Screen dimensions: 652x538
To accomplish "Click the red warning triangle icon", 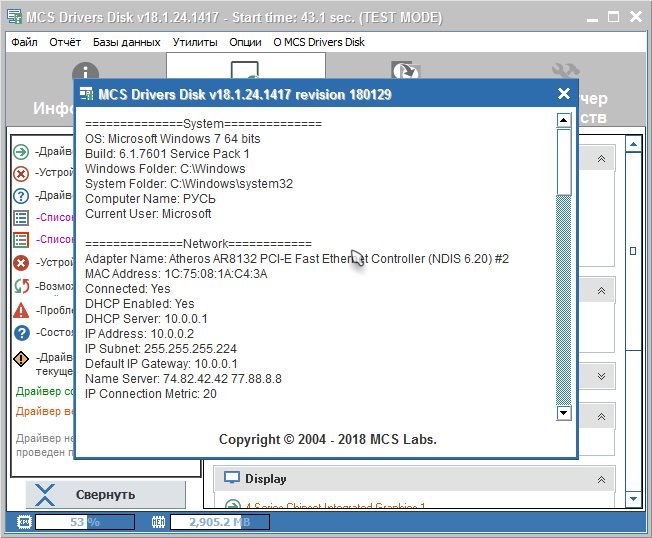I will [x=21, y=310].
